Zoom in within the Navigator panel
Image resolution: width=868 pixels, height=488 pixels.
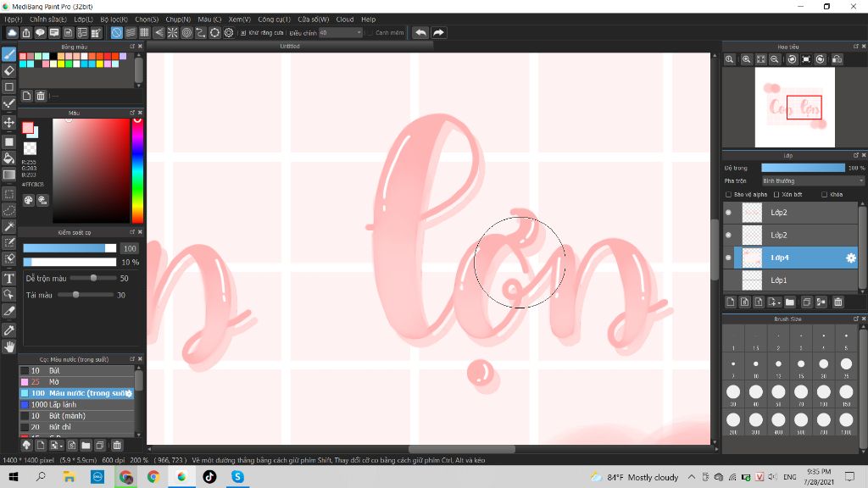point(746,59)
